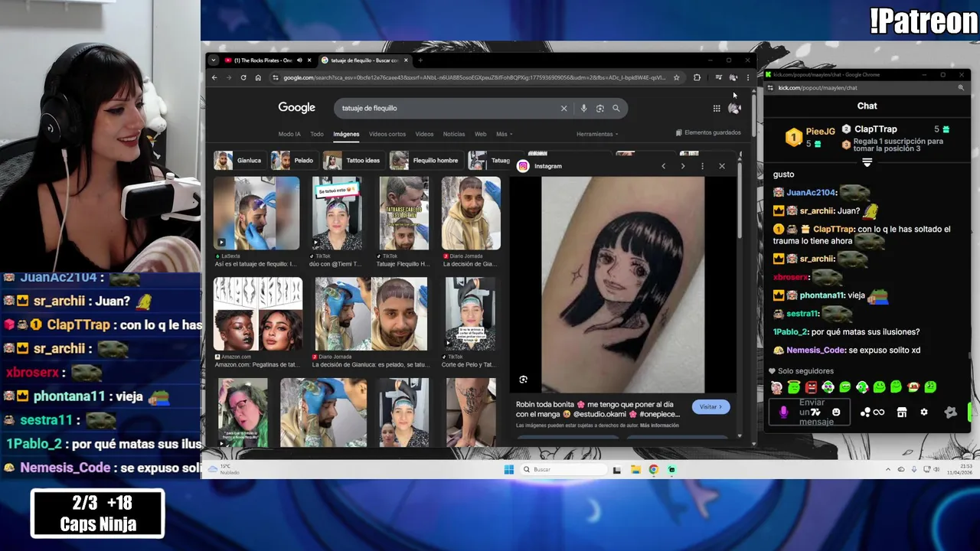Open the channel points bubbles icon
This screenshot has width=980, height=551.
[x=865, y=412]
